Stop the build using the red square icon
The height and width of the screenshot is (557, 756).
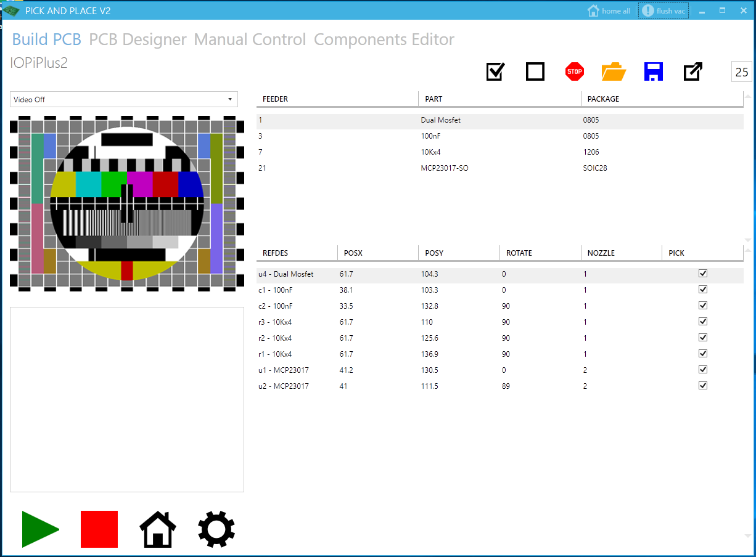[98, 529]
